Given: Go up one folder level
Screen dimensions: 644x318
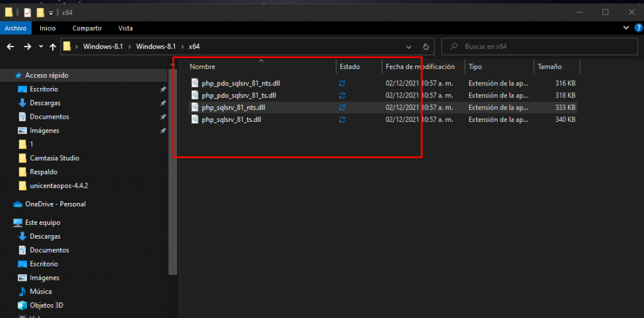Looking at the screenshot, I should tap(53, 47).
